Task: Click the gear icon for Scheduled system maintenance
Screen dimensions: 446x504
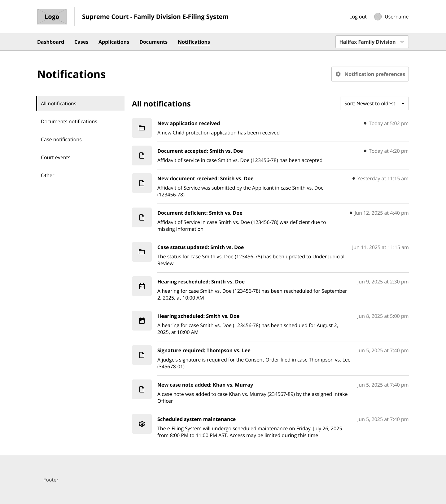Action: (142, 424)
